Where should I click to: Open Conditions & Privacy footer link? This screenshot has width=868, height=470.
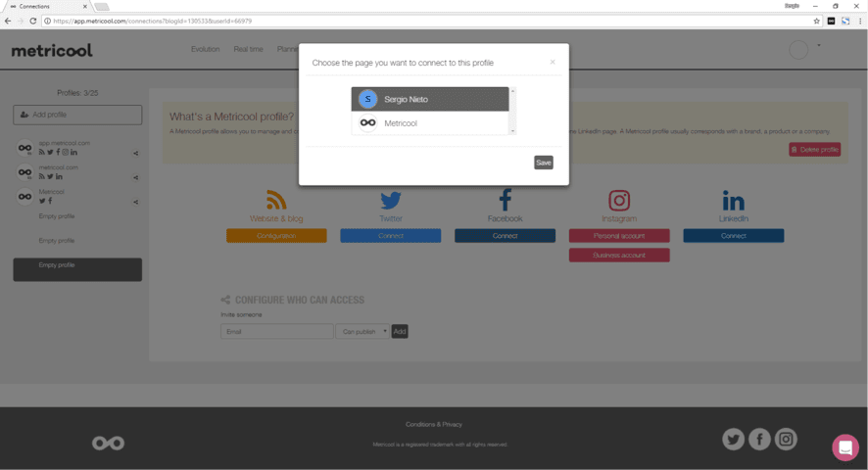433,425
